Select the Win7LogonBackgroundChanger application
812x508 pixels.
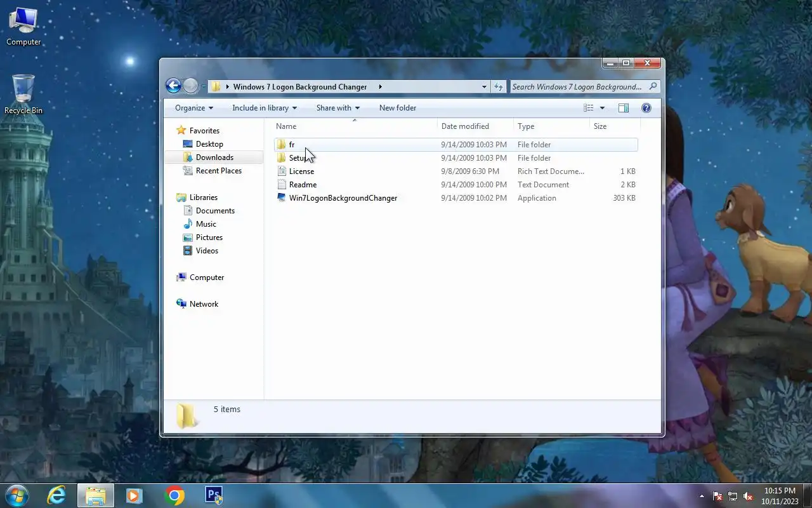pos(455,198)
